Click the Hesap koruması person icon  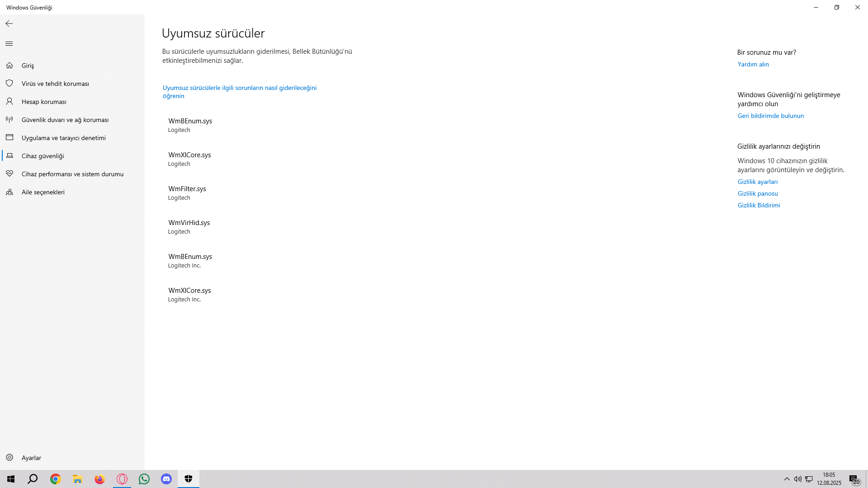(9, 102)
